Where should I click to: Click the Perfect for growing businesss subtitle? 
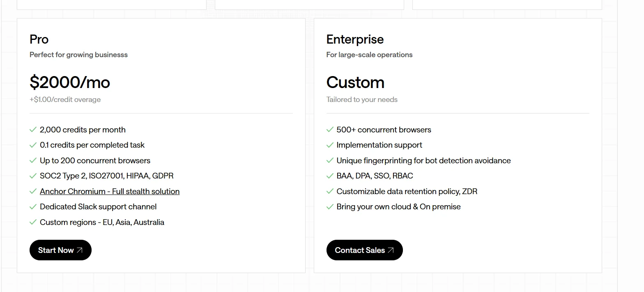(x=78, y=55)
